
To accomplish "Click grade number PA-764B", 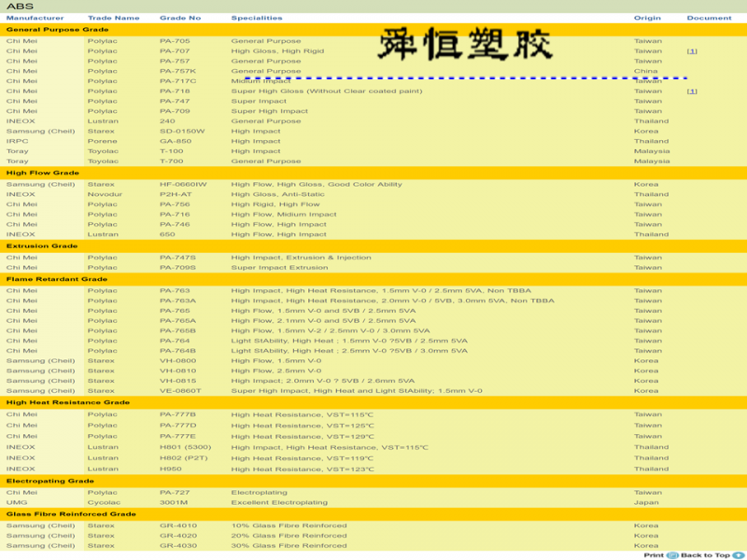I will pyautogui.click(x=177, y=351).
